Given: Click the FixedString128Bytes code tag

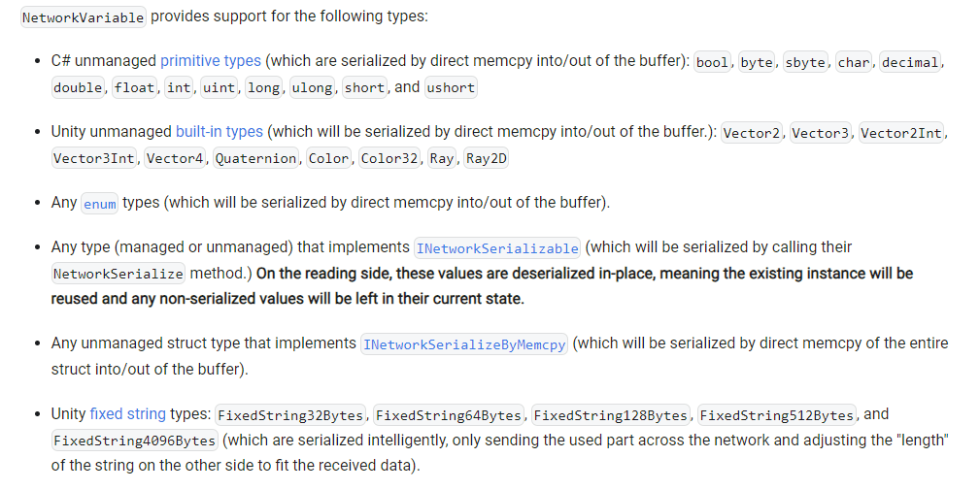Looking at the screenshot, I should point(611,415).
